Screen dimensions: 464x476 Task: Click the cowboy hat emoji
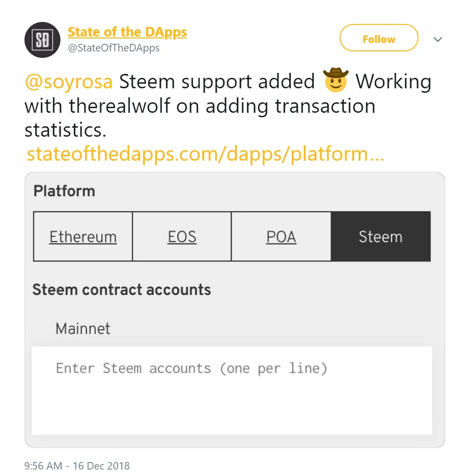pos(335,80)
